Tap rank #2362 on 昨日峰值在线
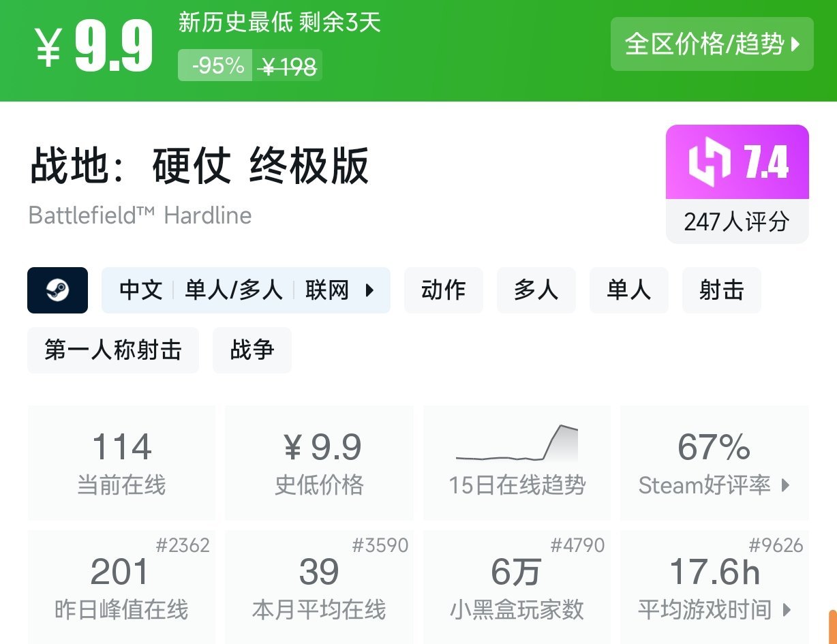 [x=183, y=545]
